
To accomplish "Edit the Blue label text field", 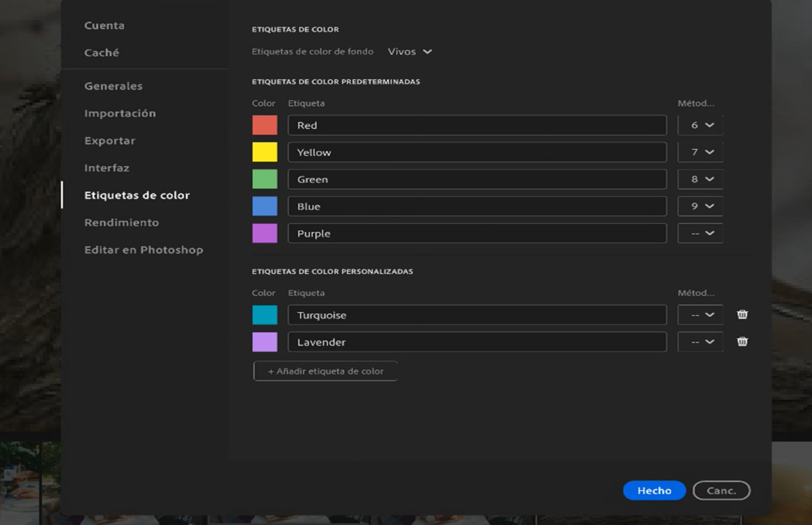I will (x=477, y=206).
